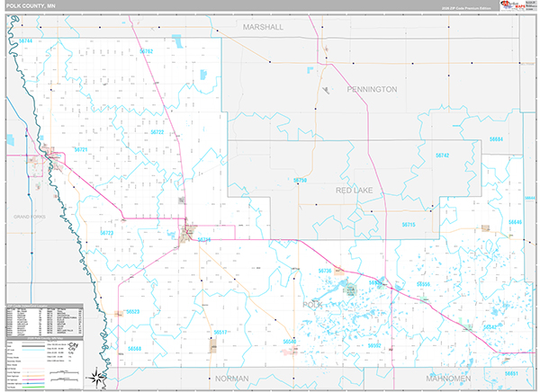Select ZIP code 56644 label

[x=530, y=198]
